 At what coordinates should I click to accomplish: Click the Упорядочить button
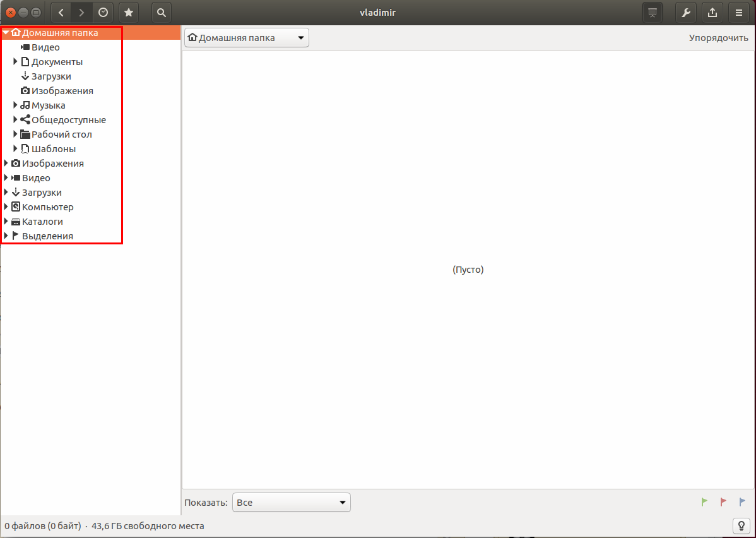pyautogui.click(x=718, y=38)
